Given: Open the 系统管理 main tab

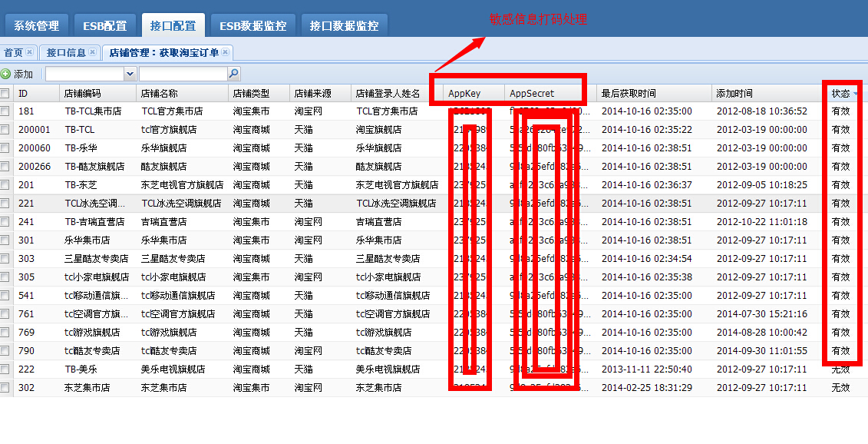Looking at the screenshot, I should click(36, 25).
